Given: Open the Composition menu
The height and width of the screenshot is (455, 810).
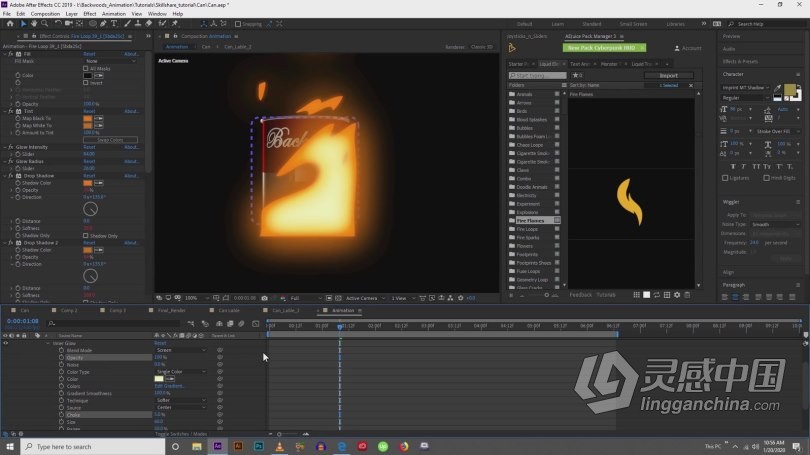Looking at the screenshot, I should (x=45, y=14).
